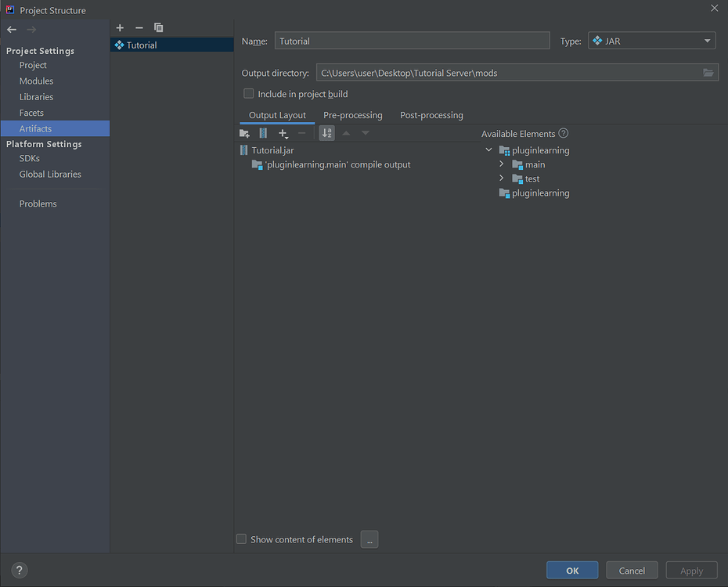Go forward using the right arrow
The height and width of the screenshot is (587, 728).
[31, 30]
